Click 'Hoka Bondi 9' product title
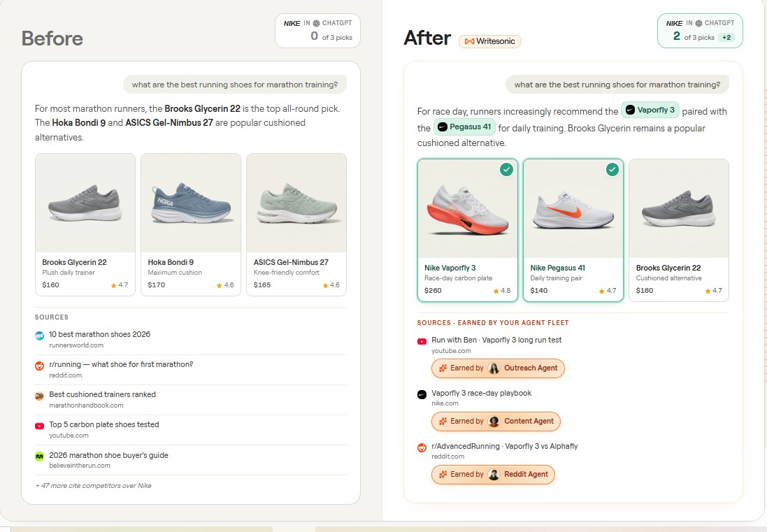 pyautogui.click(x=171, y=262)
